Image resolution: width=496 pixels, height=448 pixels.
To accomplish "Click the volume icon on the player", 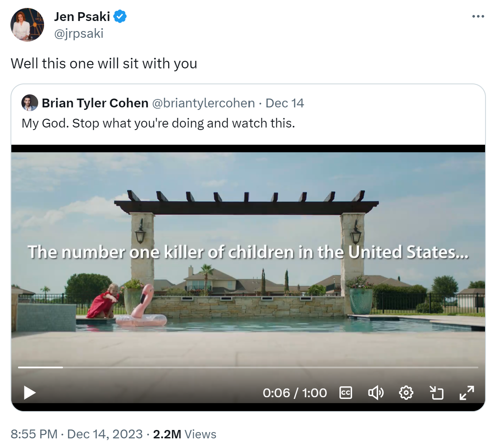I will [x=376, y=393].
